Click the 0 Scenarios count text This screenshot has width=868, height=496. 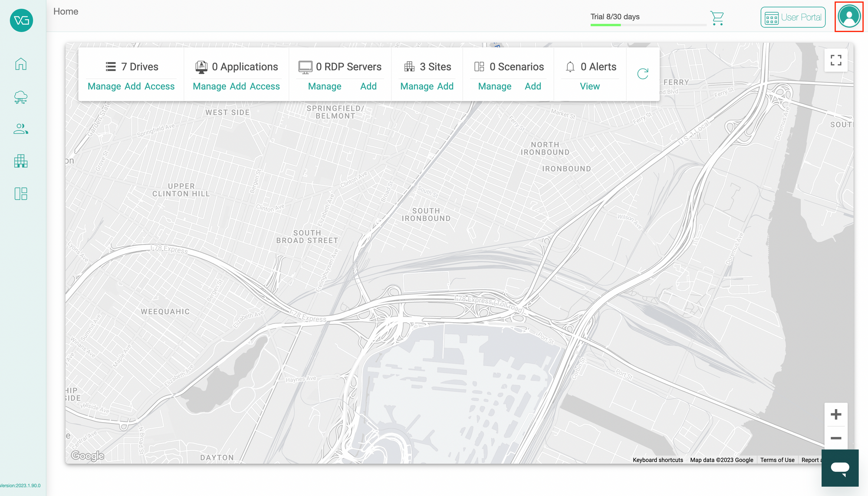[x=517, y=67]
